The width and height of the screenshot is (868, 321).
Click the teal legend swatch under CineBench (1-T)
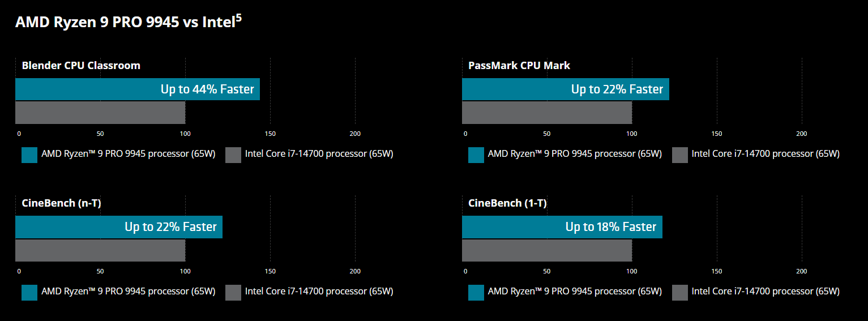[476, 292]
